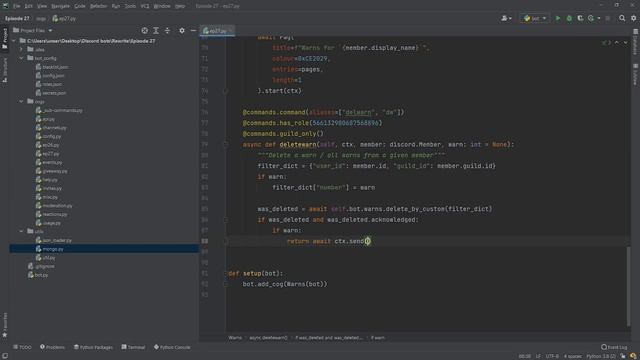Image resolution: width=640 pixels, height=360 pixels.
Task: Open the Python Console tool window
Action: point(172,347)
